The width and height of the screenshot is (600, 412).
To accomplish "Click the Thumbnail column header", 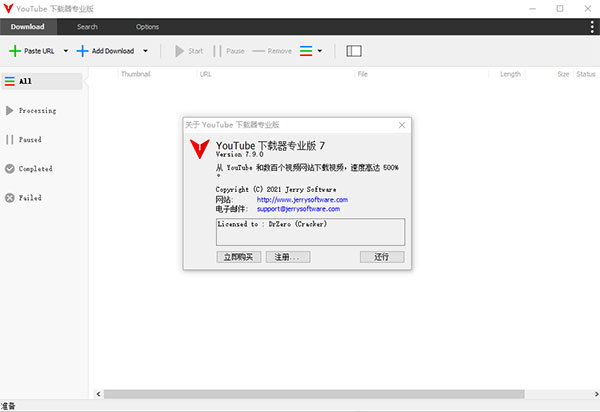I will [x=136, y=74].
